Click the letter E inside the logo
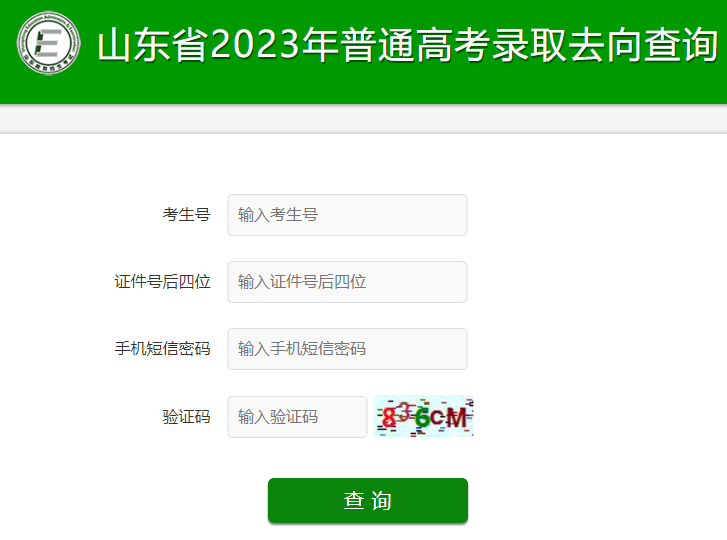The width and height of the screenshot is (727, 540). coord(48,44)
